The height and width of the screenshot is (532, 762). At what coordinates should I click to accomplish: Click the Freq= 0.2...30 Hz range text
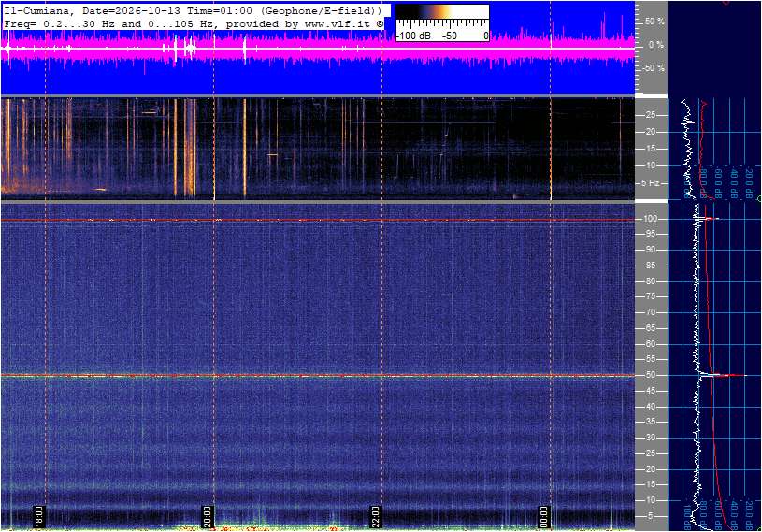pyautogui.click(x=59, y=23)
